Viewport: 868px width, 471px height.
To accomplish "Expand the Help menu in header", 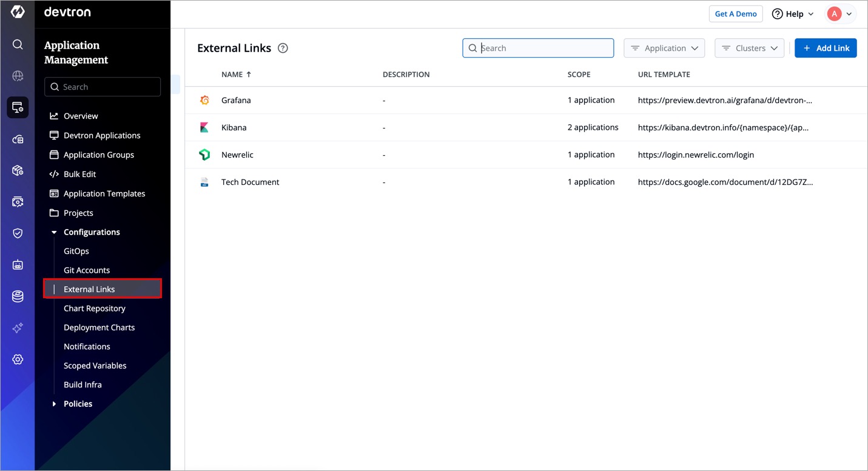I will pos(793,14).
